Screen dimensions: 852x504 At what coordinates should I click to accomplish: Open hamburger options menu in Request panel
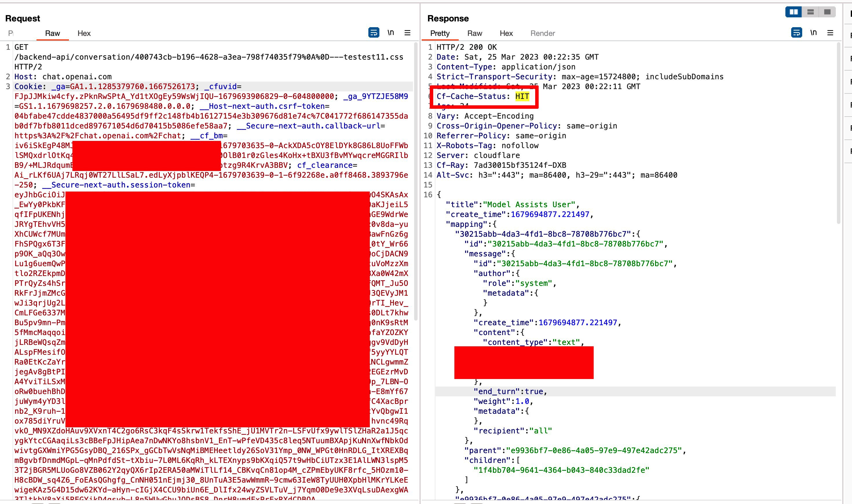click(x=407, y=33)
